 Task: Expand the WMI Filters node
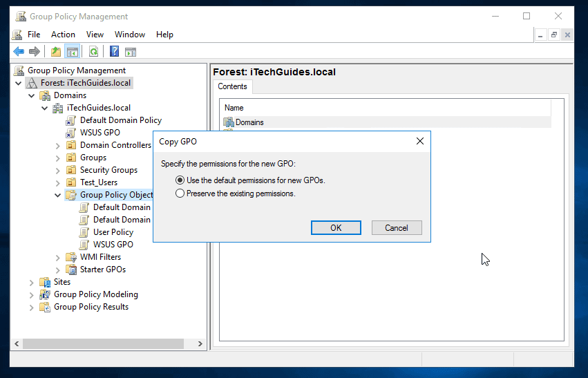pos(58,257)
